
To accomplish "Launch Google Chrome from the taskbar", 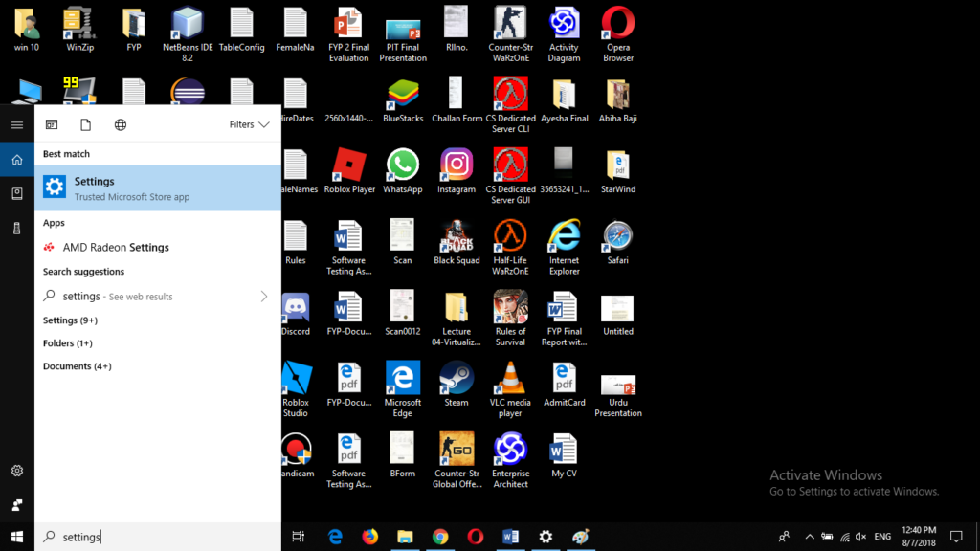I will click(x=440, y=537).
